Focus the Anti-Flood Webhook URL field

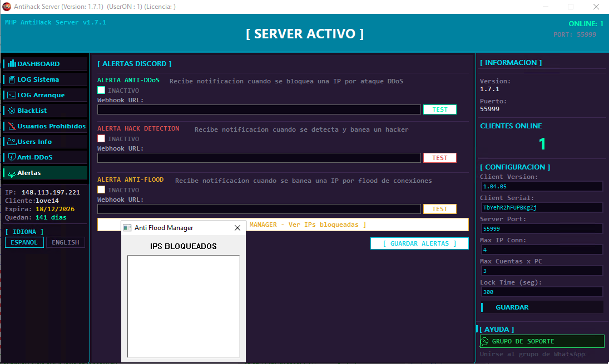(259, 209)
